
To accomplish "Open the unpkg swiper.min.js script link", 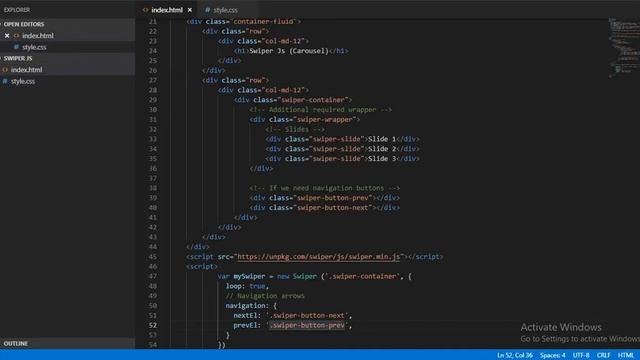I will coord(318,257).
